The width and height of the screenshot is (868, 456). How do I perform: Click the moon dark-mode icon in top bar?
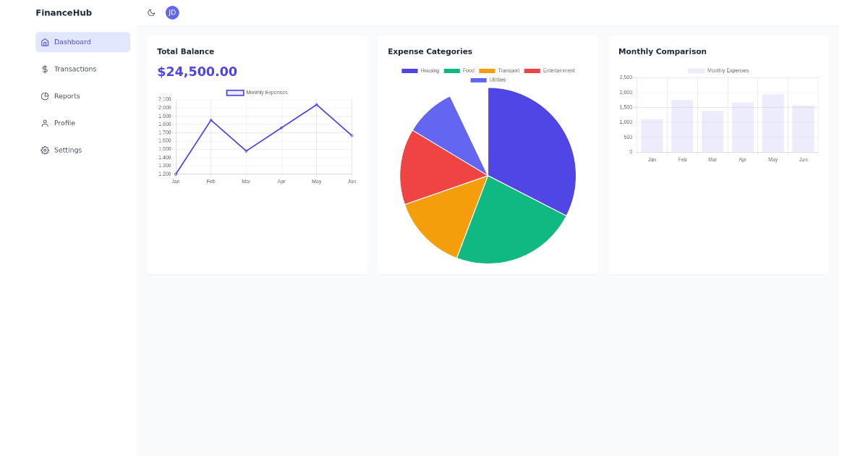151,12
